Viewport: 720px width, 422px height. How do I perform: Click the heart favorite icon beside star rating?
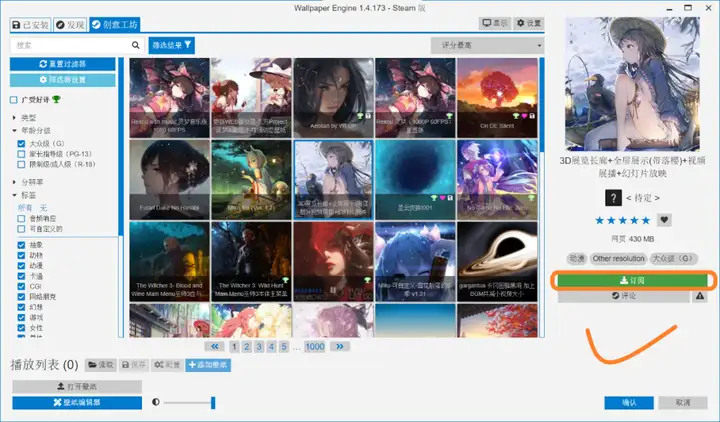click(664, 220)
